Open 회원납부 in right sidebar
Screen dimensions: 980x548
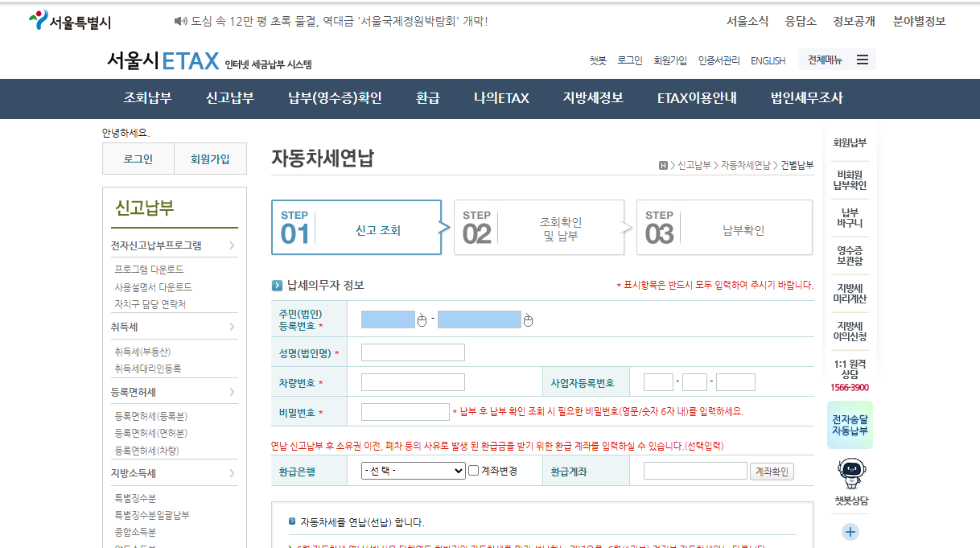pos(850,142)
